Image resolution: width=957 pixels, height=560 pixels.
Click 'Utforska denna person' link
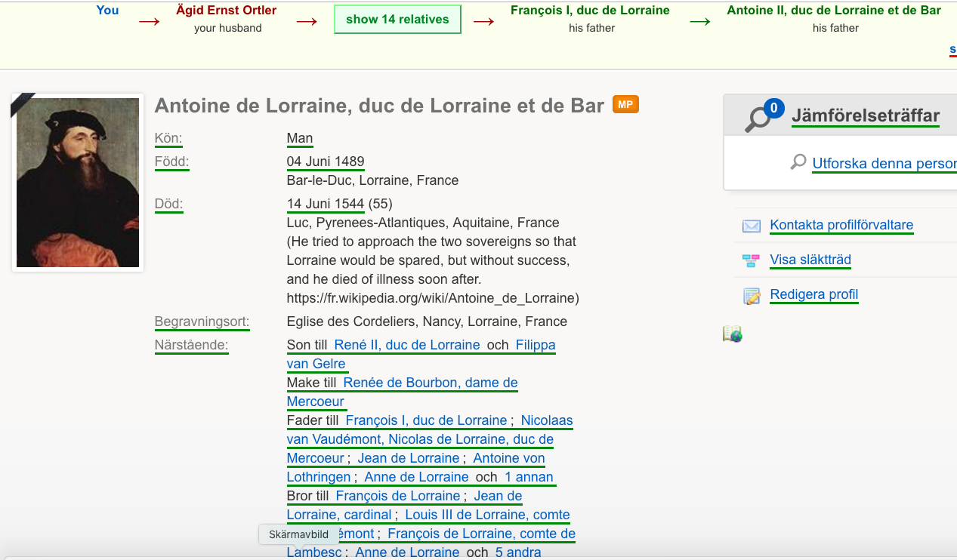pos(884,163)
